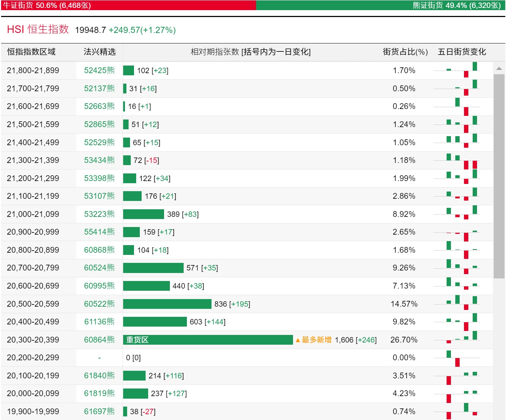Viewport: 506px width, 420px height.
Task: Click the change +249.57(+1.27%)
Action: [142, 30]
